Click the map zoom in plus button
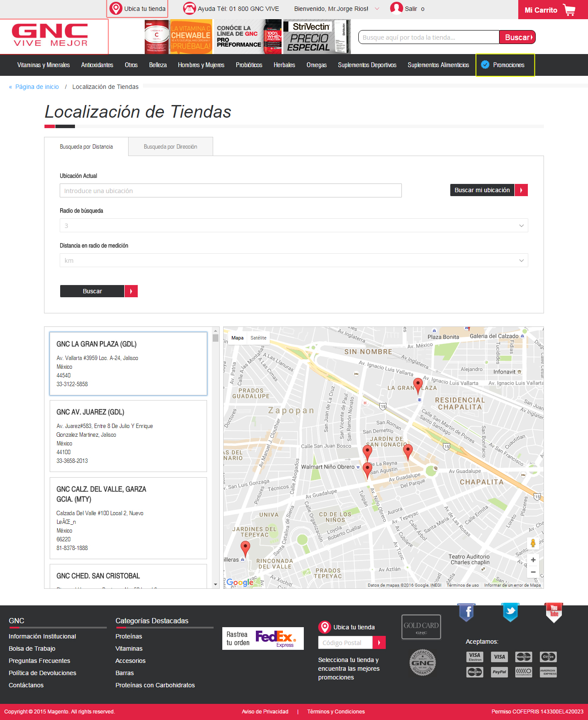 pos(533,560)
